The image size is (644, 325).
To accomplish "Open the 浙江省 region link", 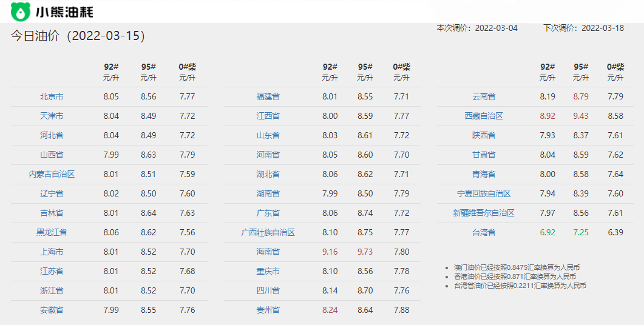I will tap(52, 290).
